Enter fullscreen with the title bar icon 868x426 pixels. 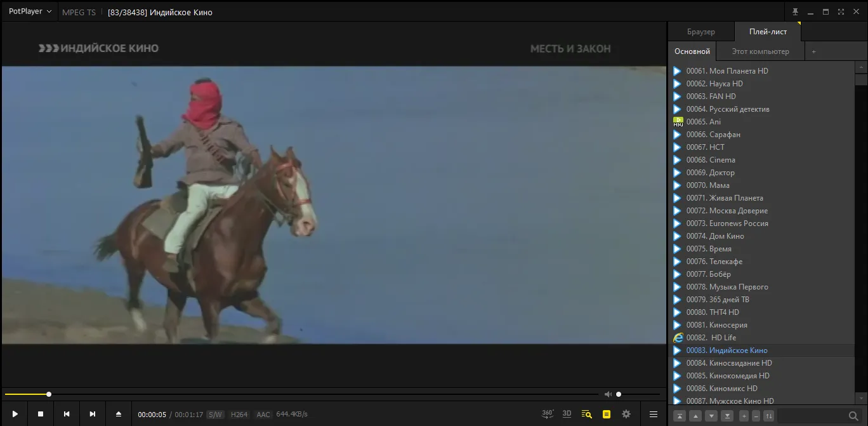pos(841,11)
